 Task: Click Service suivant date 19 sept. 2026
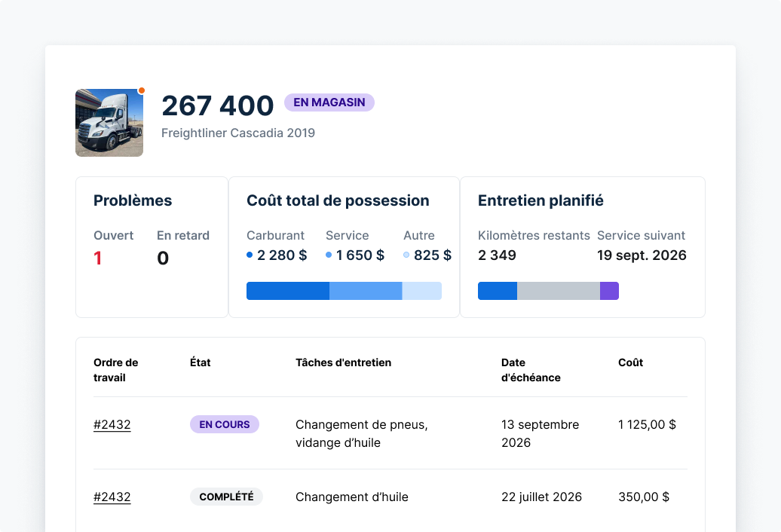click(x=642, y=255)
